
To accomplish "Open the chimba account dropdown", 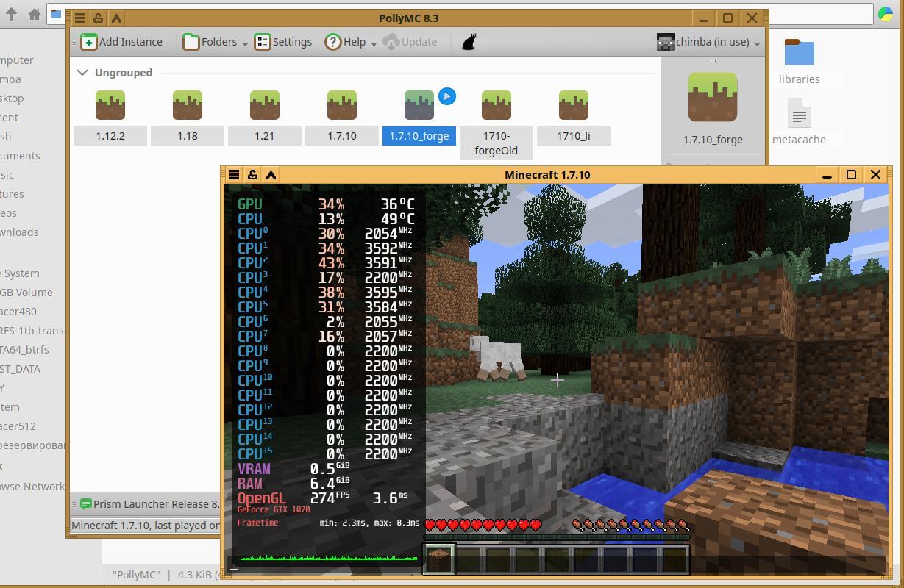I will point(708,42).
